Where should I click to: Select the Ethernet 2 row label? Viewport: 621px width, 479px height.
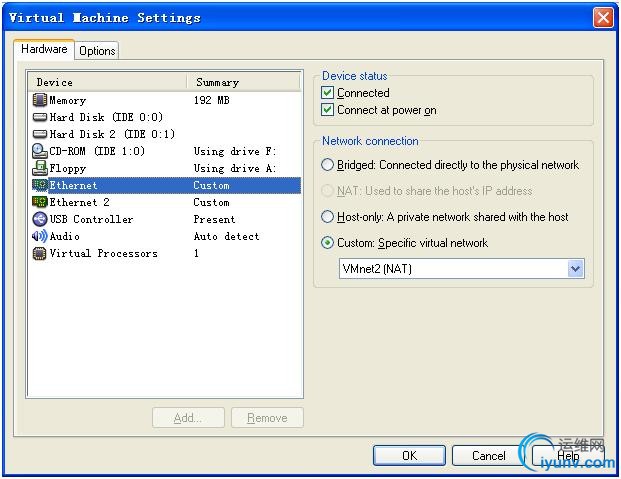[79, 202]
